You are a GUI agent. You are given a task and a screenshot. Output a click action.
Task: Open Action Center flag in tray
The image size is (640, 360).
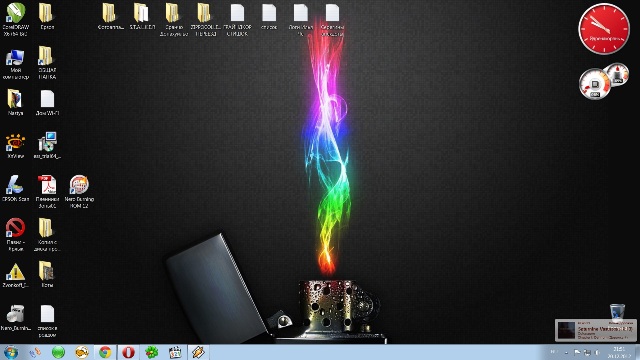click(577, 352)
